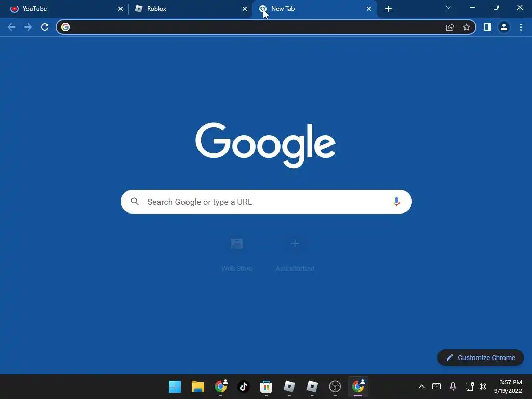Screen dimensions: 532x399
Task: Show hidden system tray icons
Action: (x=422, y=387)
